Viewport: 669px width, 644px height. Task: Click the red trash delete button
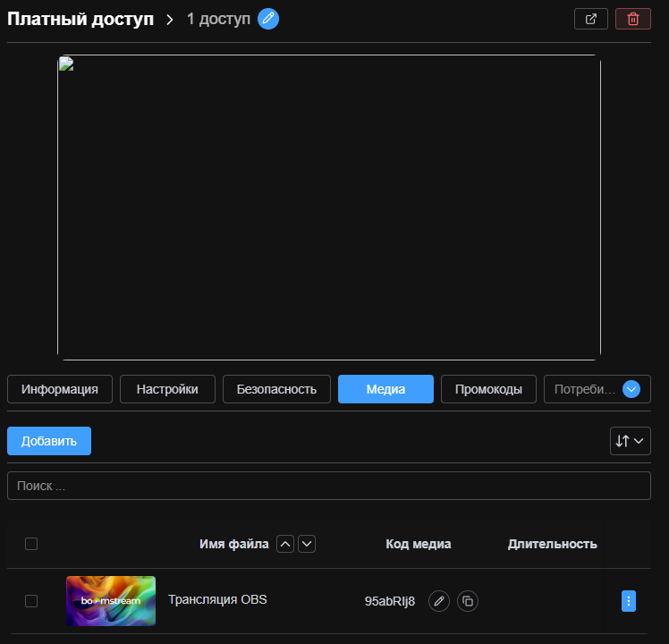pyautogui.click(x=633, y=19)
